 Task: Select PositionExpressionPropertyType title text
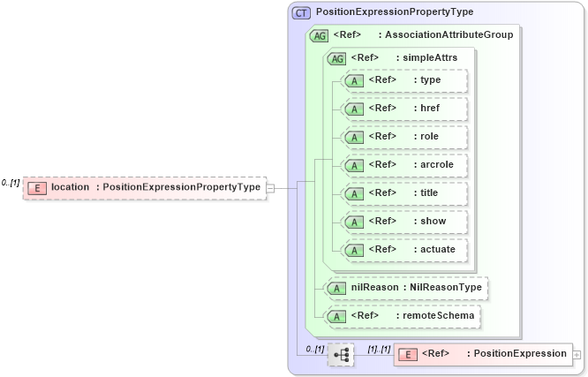click(395, 11)
